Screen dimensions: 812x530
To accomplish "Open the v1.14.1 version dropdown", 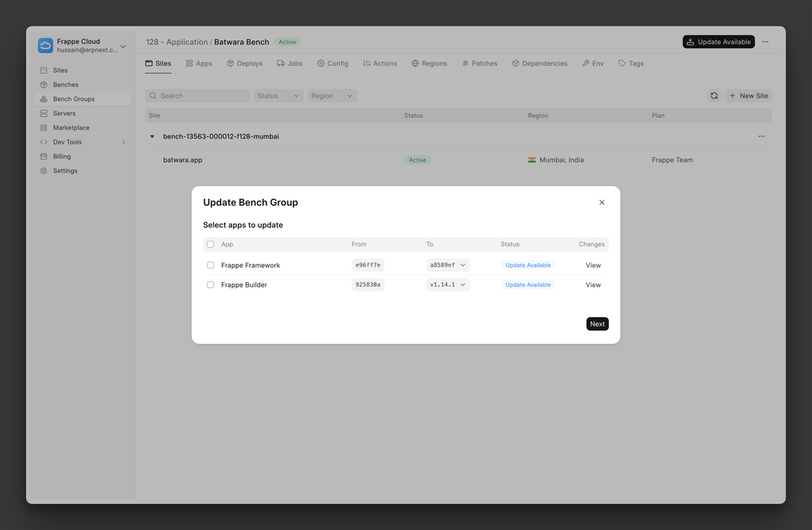I will click(x=448, y=284).
